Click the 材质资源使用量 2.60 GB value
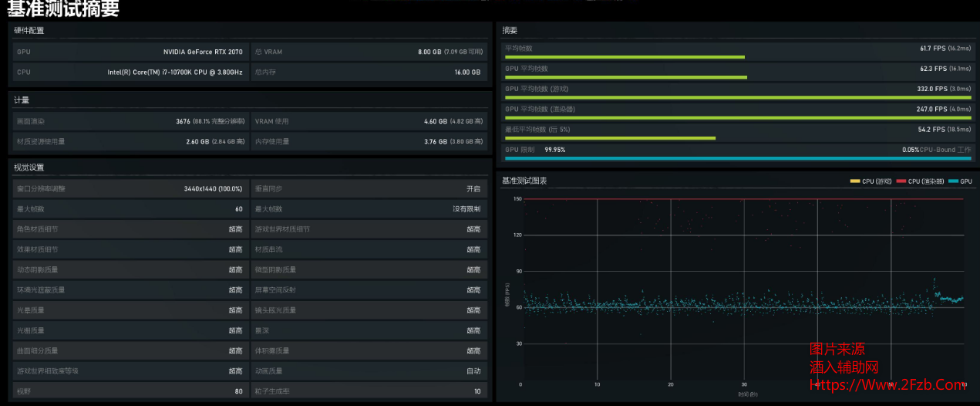980x406 pixels. [214, 141]
